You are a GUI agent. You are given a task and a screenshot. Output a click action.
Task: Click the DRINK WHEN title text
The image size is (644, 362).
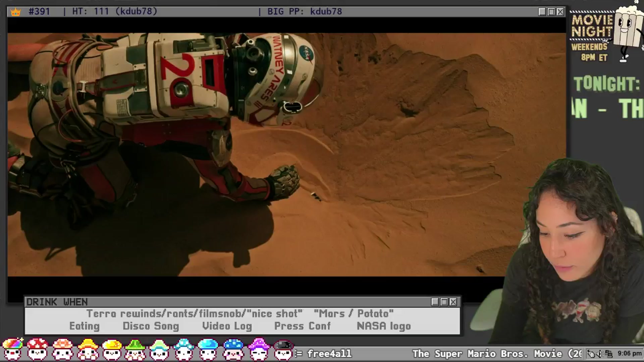(x=57, y=302)
